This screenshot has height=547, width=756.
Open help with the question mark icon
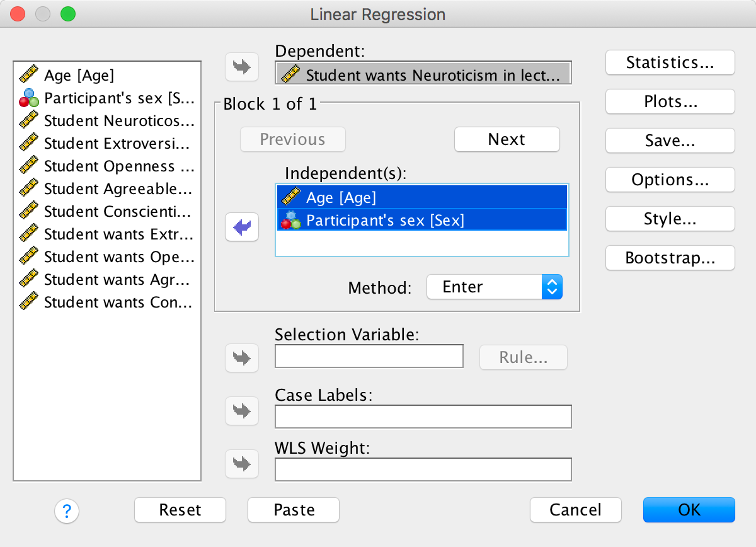point(67,510)
